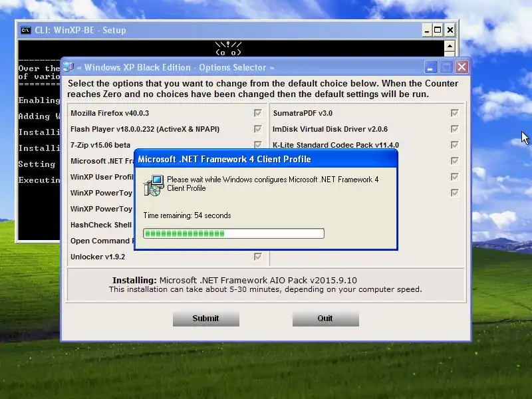This screenshot has height=399, width=532.
Task: Minimize the Options Selector window
Action: pos(430,67)
